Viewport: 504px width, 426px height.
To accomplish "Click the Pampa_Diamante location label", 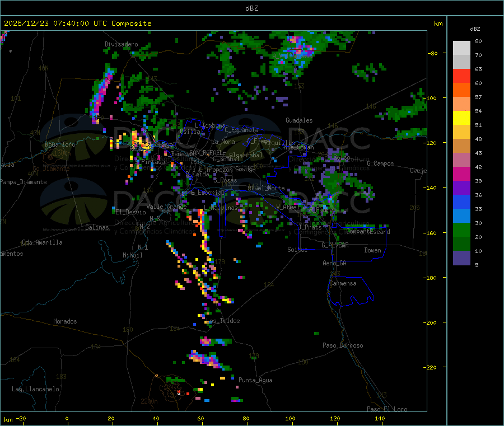I will coord(23,182).
